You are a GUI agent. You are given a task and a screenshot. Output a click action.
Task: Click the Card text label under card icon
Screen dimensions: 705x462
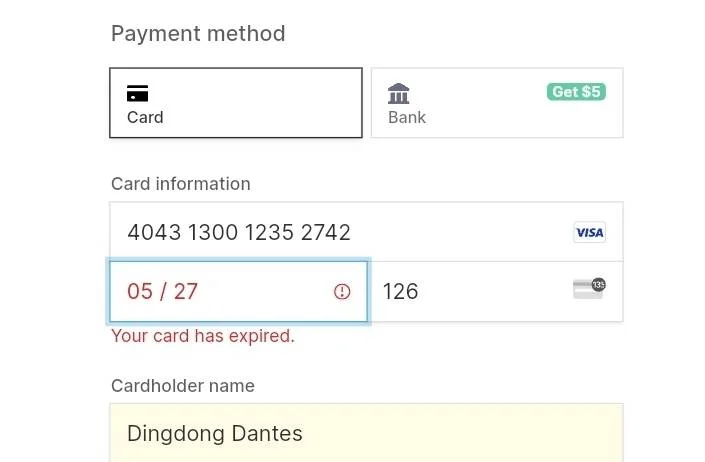click(x=145, y=117)
